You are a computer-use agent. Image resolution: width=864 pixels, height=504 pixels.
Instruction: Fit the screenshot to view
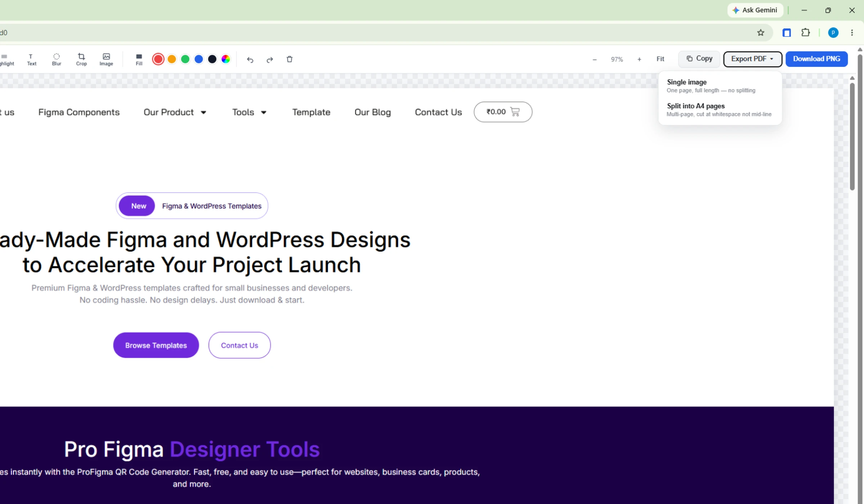[660, 59]
